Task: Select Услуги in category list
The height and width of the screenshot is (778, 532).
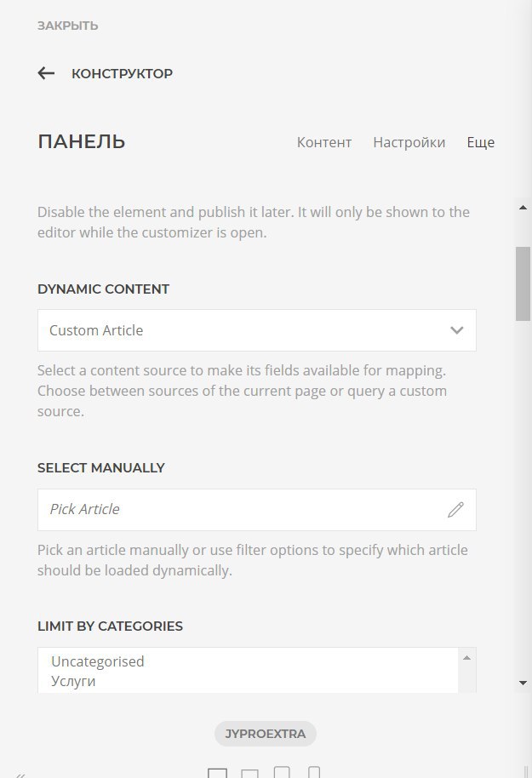Action: click(73, 681)
